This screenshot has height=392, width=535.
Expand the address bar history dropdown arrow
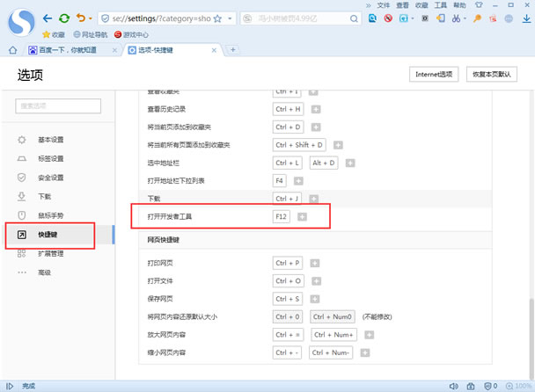coord(230,18)
